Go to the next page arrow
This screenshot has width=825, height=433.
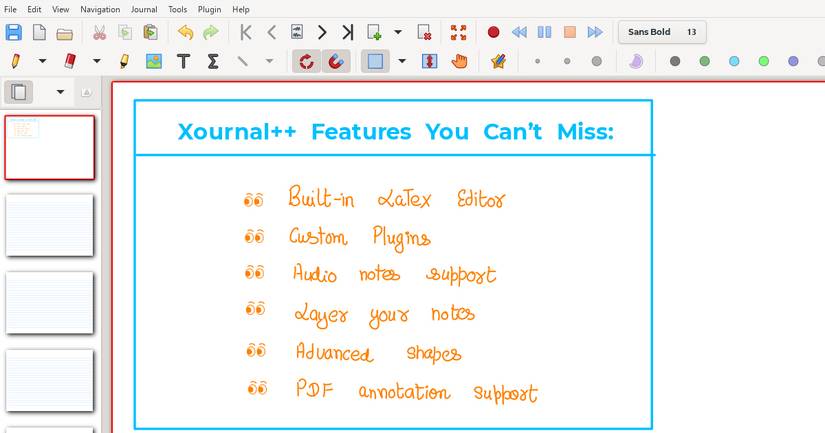coord(322,33)
